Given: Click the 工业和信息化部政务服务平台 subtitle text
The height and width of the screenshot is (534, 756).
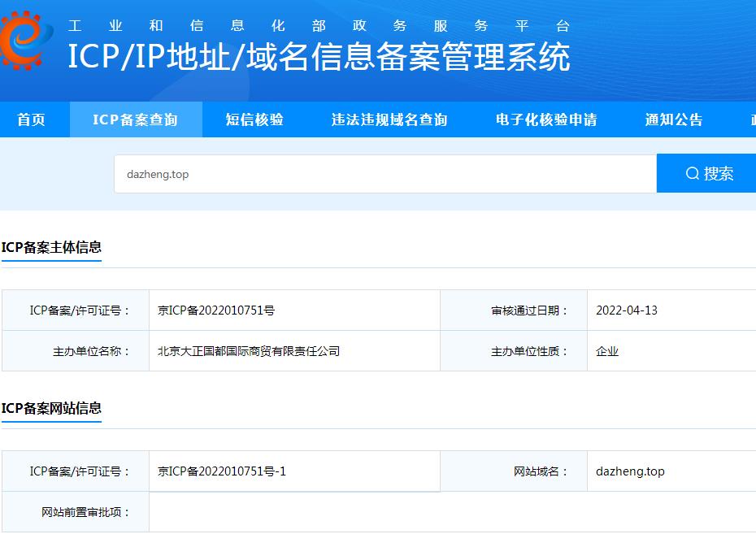Looking at the screenshot, I should point(319,25).
